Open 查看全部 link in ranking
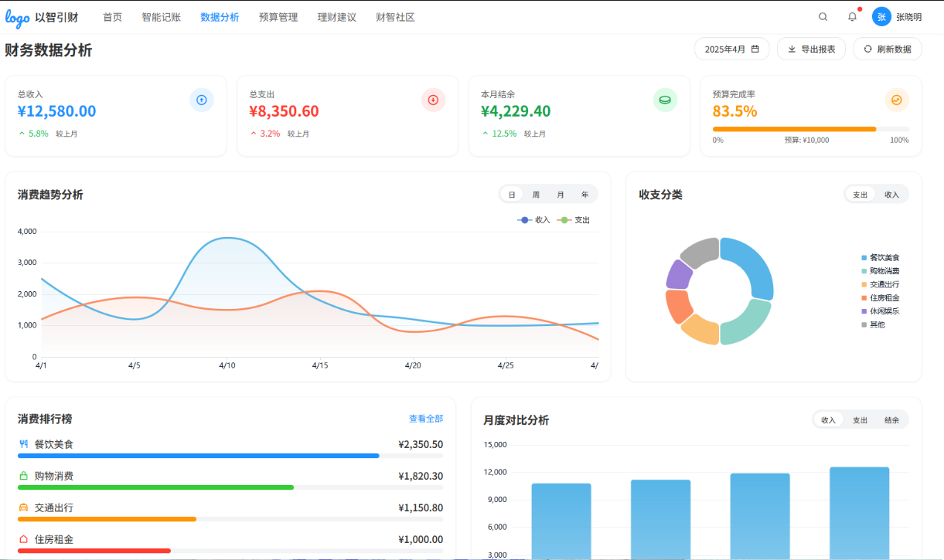Screen dimensions: 944x560 pyautogui.click(x=426, y=419)
